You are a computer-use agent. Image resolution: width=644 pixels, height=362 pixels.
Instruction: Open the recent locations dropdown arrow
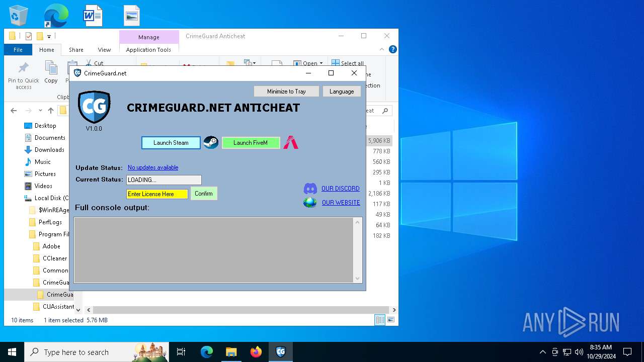pyautogui.click(x=40, y=111)
